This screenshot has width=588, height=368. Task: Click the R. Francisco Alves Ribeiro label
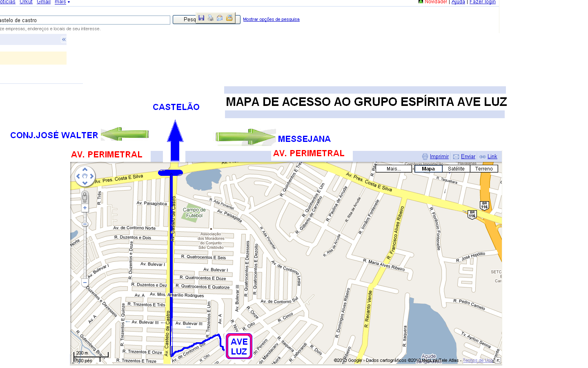point(395,233)
